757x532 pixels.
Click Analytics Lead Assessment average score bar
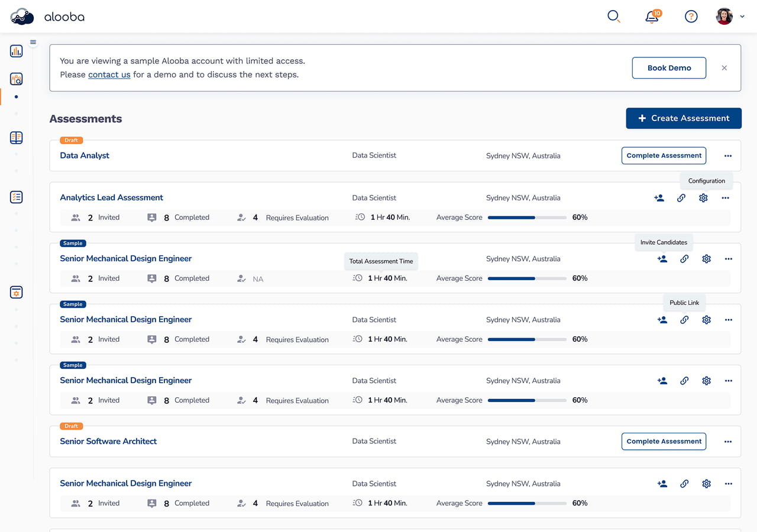tap(528, 218)
